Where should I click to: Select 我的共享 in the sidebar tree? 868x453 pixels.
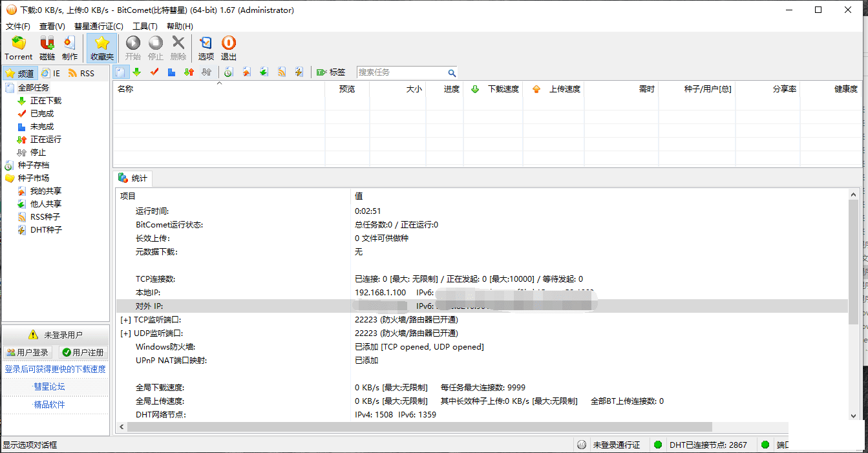pyautogui.click(x=46, y=191)
